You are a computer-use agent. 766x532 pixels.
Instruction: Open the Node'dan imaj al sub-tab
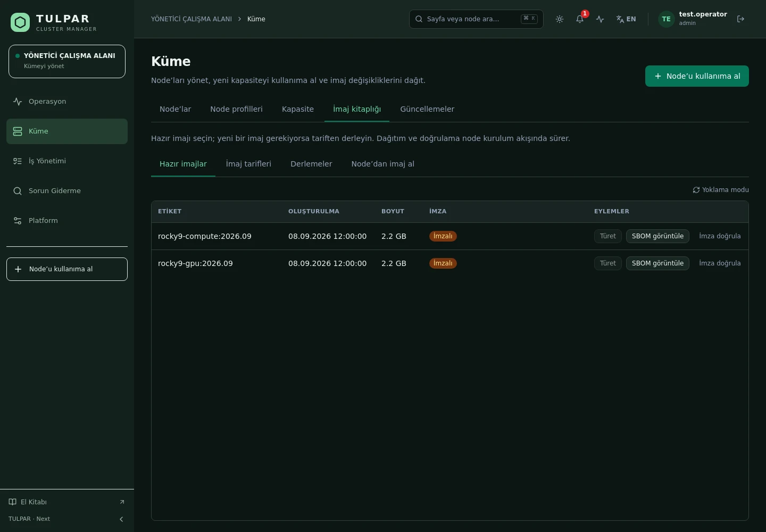pos(383,164)
